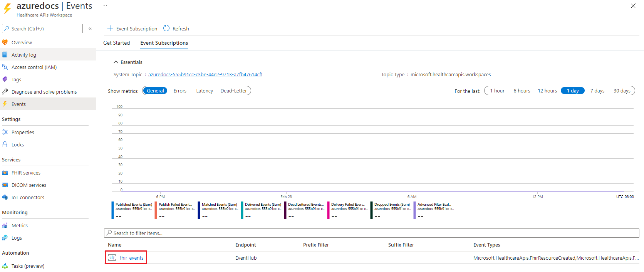Click the FHIR services icon
This screenshot has height=272, width=644.
click(5, 173)
